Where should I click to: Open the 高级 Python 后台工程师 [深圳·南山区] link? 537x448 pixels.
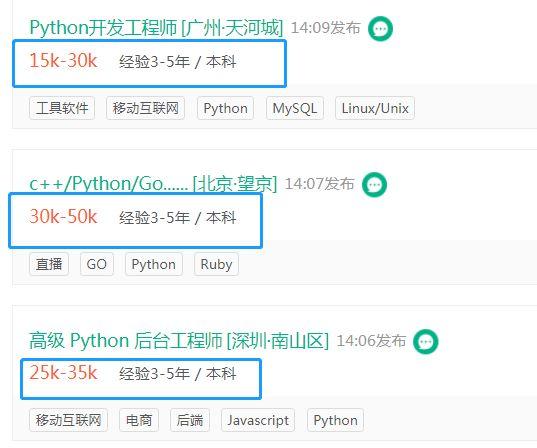[x=179, y=340]
